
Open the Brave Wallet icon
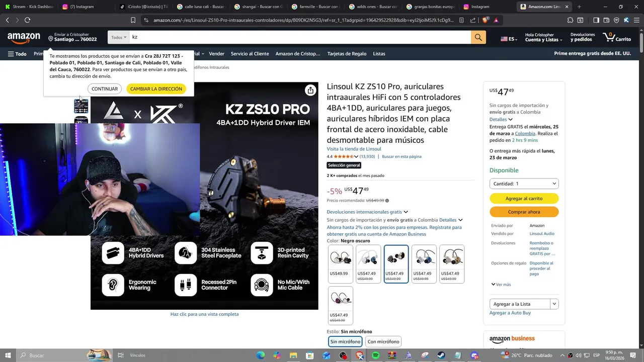pyautogui.click(x=606, y=20)
